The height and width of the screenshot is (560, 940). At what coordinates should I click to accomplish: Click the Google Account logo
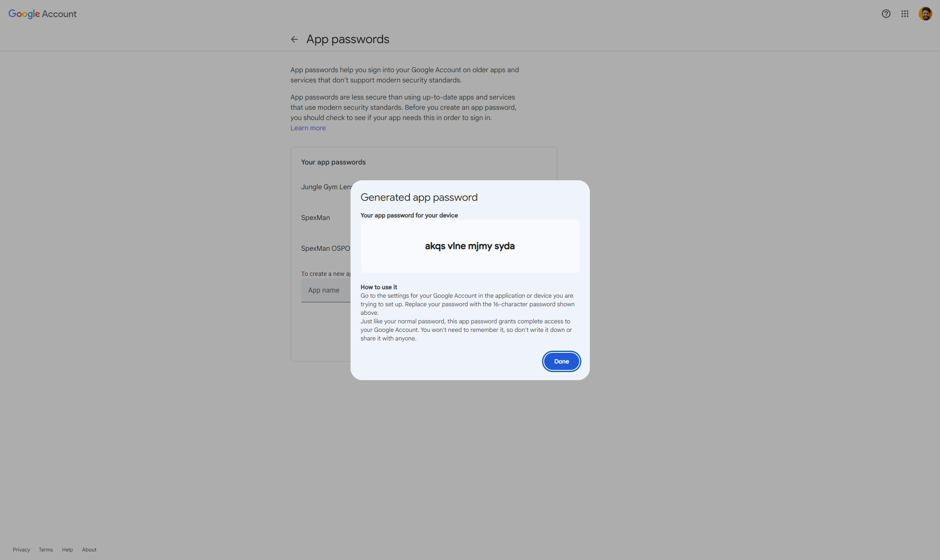42,14
